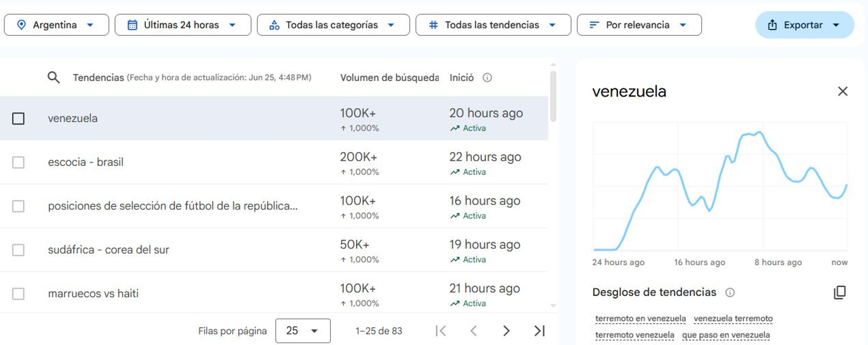
Task: Select the escocia - brasil checkbox
Action: pyautogui.click(x=18, y=162)
